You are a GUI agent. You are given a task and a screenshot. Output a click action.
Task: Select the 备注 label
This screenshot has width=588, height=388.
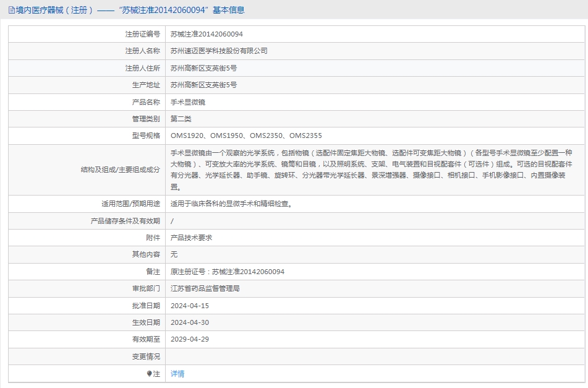pyautogui.click(x=153, y=272)
